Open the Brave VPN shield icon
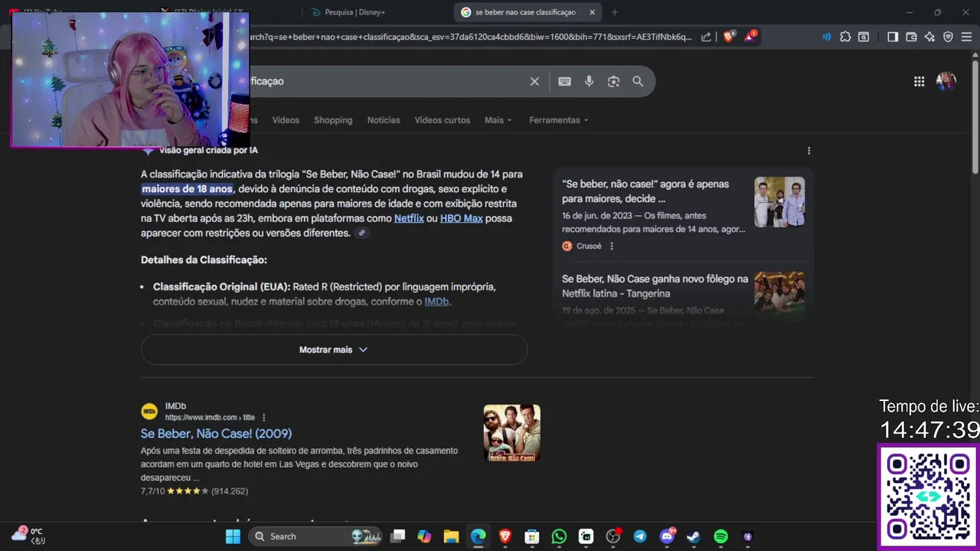Viewport: 980px width, 551px height. [948, 37]
